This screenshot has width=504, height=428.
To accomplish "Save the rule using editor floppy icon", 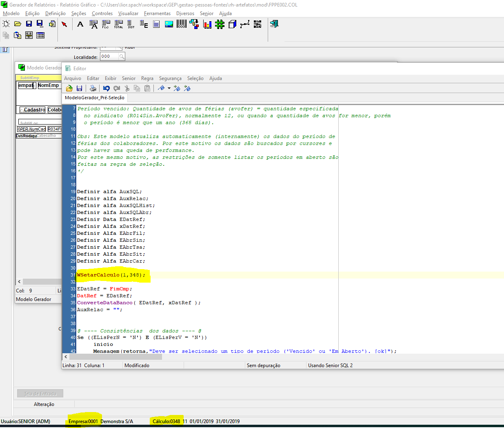I will click(x=80, y=88).
